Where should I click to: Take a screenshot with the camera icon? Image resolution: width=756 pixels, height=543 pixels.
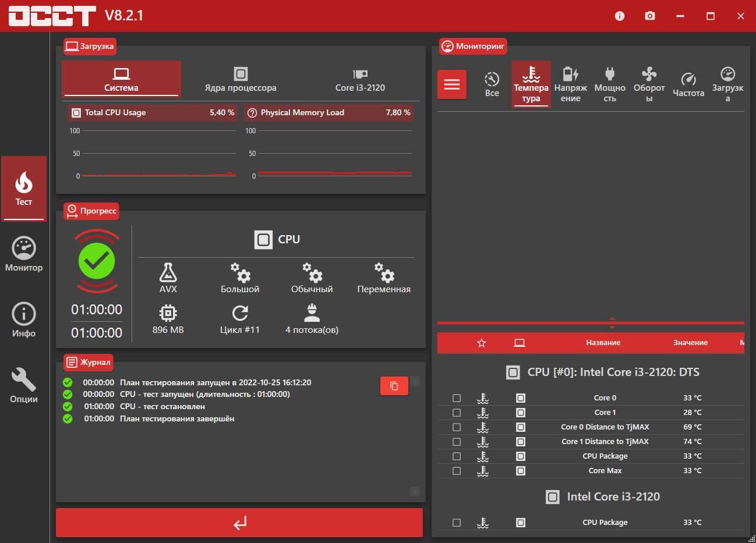(650, 16)
